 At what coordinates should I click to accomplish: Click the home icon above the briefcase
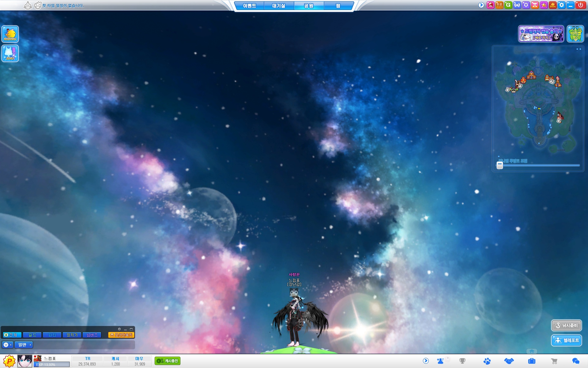532,351
